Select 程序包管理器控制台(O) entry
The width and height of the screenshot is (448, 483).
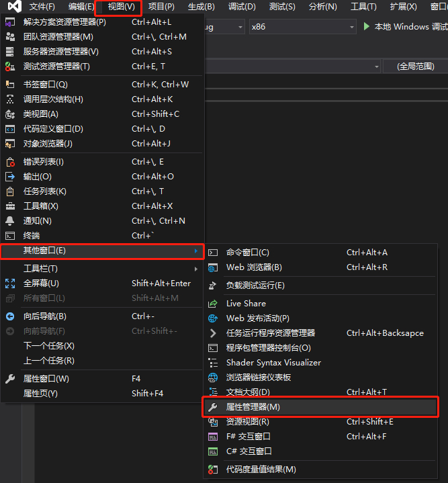pos(320,348)
